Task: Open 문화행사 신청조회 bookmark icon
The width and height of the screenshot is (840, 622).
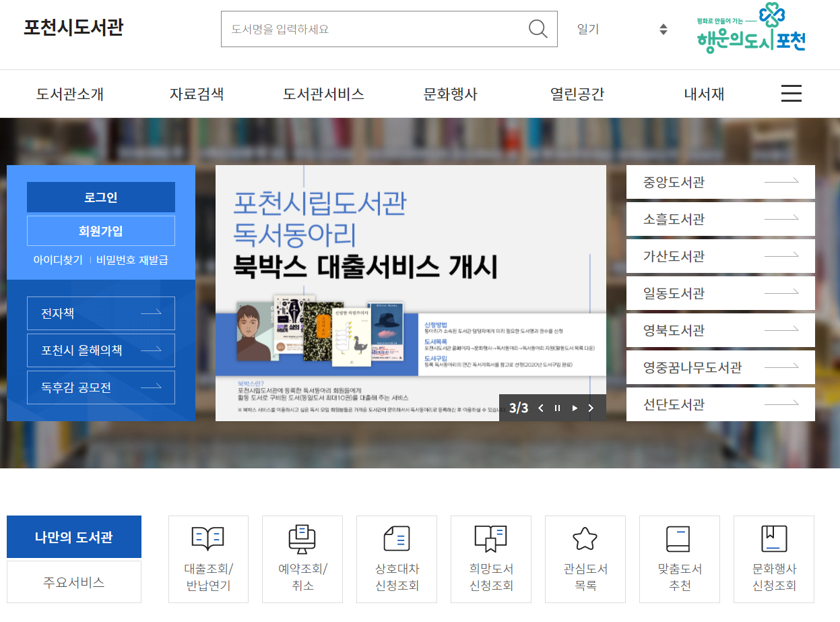Action: [773, 538]
